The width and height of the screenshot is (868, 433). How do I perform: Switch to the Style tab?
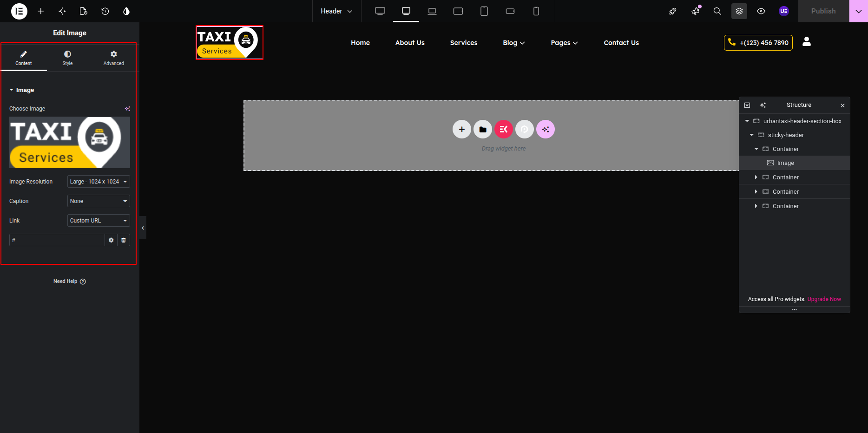(x=68, y=58)
